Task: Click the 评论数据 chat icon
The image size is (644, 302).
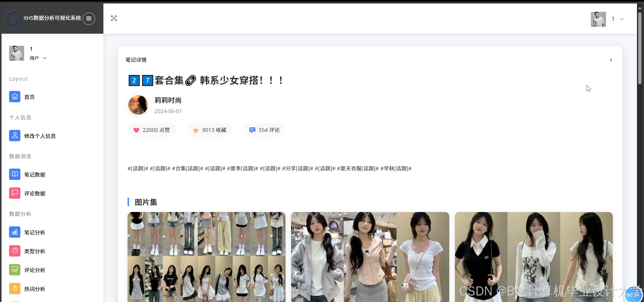Action: (x=15, y=193)
